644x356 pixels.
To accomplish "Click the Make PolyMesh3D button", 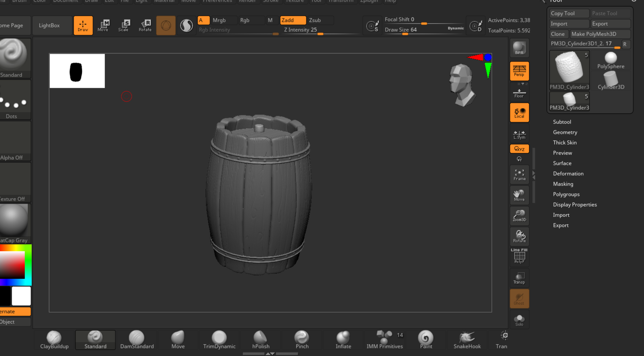I will [600, 34].
